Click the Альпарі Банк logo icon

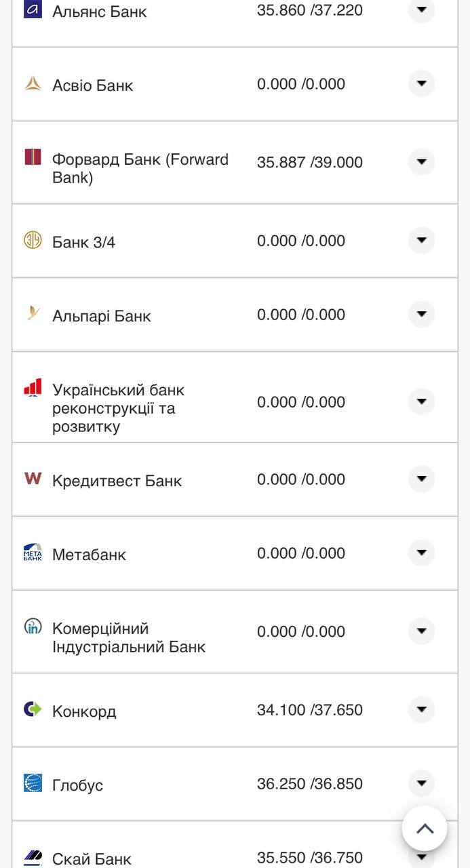pos(33,313)
